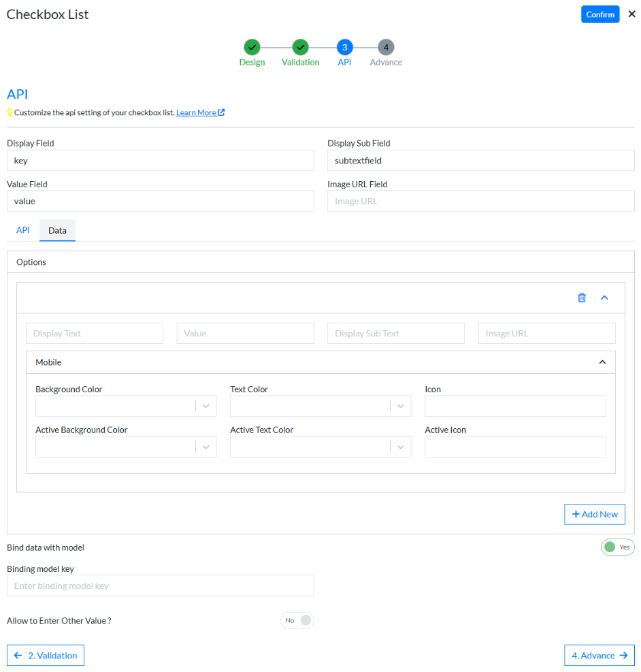Select step 4 Advance circle
The height and width of the screenshot is (672, 641).
[386, 47]
